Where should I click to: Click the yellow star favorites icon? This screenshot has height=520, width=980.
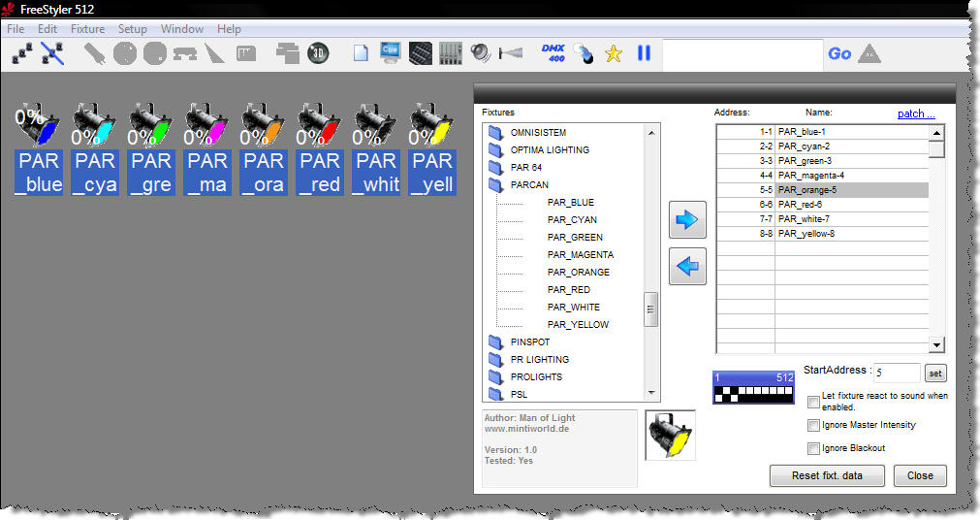point(613,53)
